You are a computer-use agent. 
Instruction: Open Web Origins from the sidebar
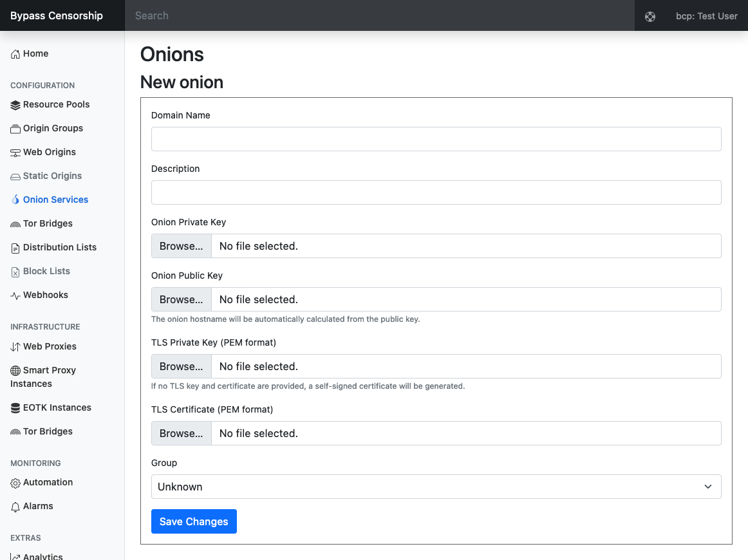pyautogui.click(x=49, y=152)
